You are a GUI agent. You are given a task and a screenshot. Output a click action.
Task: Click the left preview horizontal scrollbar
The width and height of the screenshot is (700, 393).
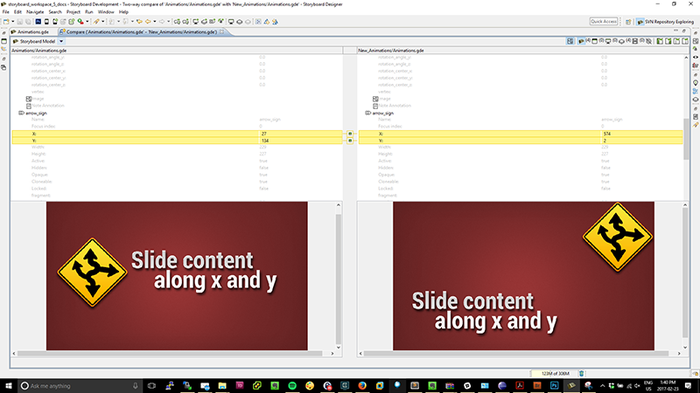tap(170, 353)
